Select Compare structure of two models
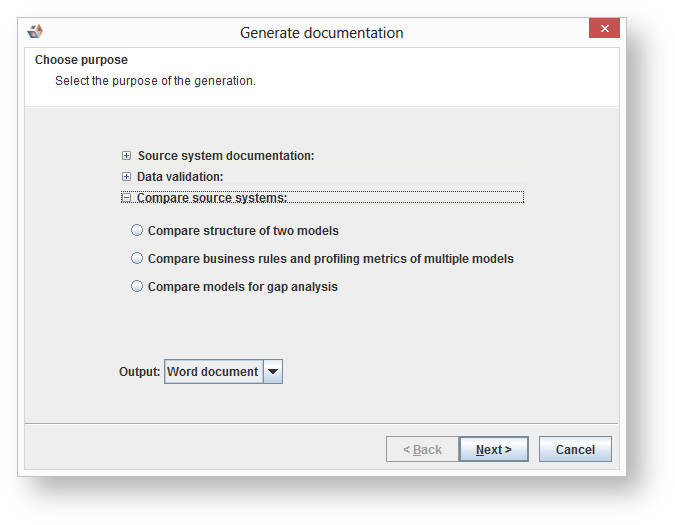This screenshot has width=675, height=525. pyautogui.click(x=137, y=231)
